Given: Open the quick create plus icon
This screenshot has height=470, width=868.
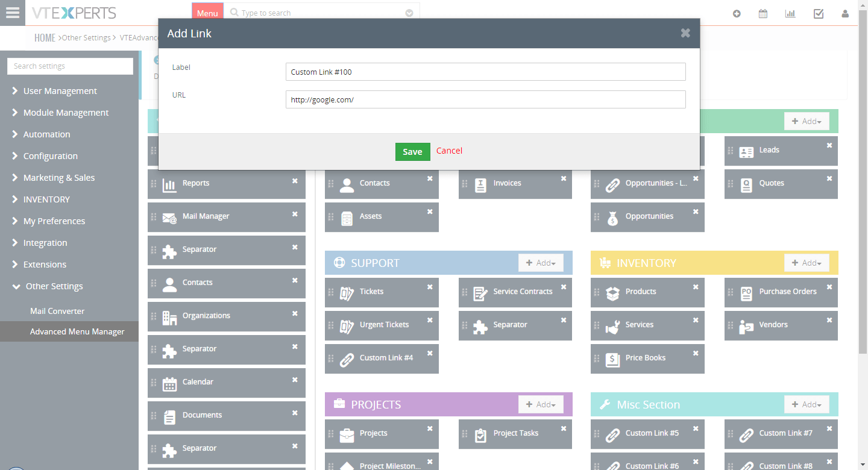Looking at the screenshot, I should 737,13.
